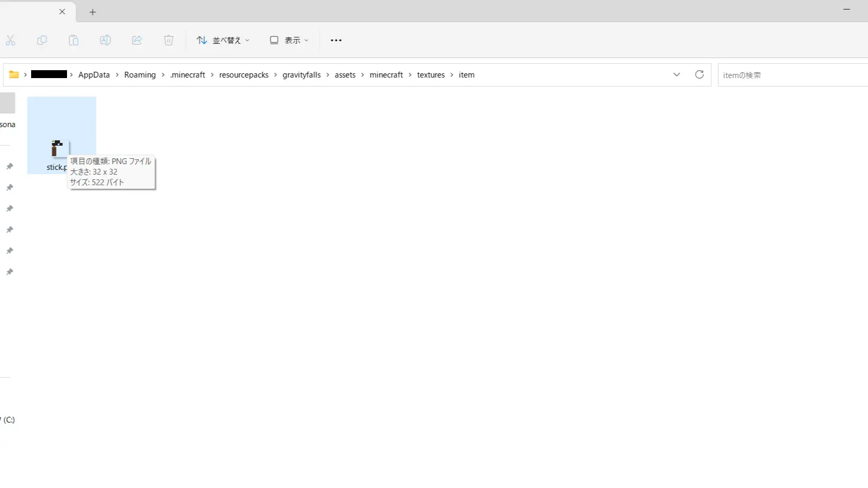Screen dimensions: 868x488
Task: Select the stick.png file thumbnail
Action: click(x=58, y=148)
